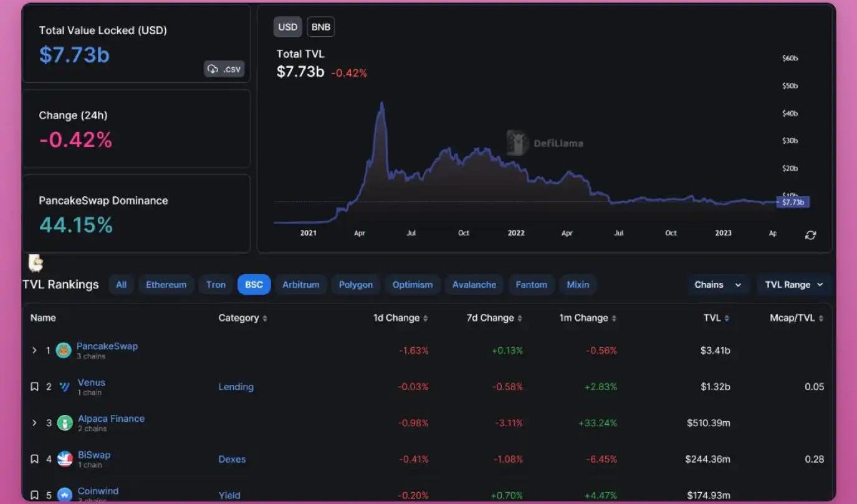
Task: Bookmark the Coinwind protocol
Action: (34, 495)
